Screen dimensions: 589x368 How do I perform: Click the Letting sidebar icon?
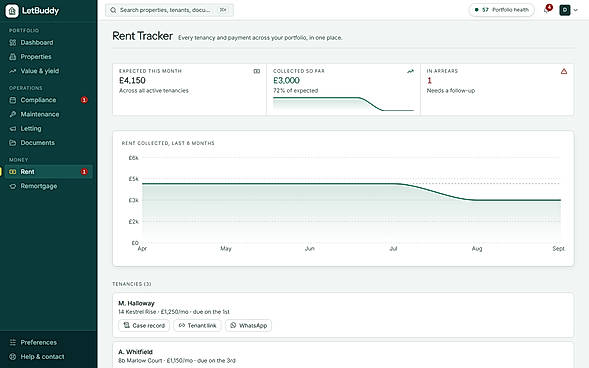tap(13, 128)
